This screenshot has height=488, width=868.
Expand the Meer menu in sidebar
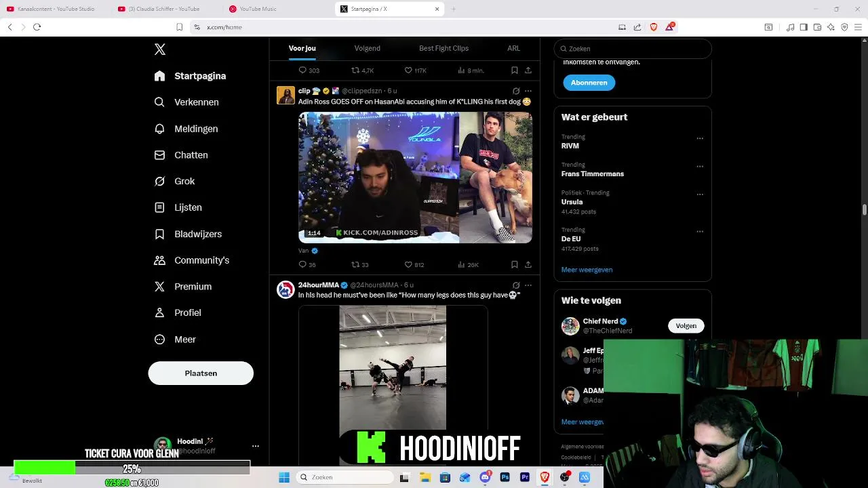(175, 340)
